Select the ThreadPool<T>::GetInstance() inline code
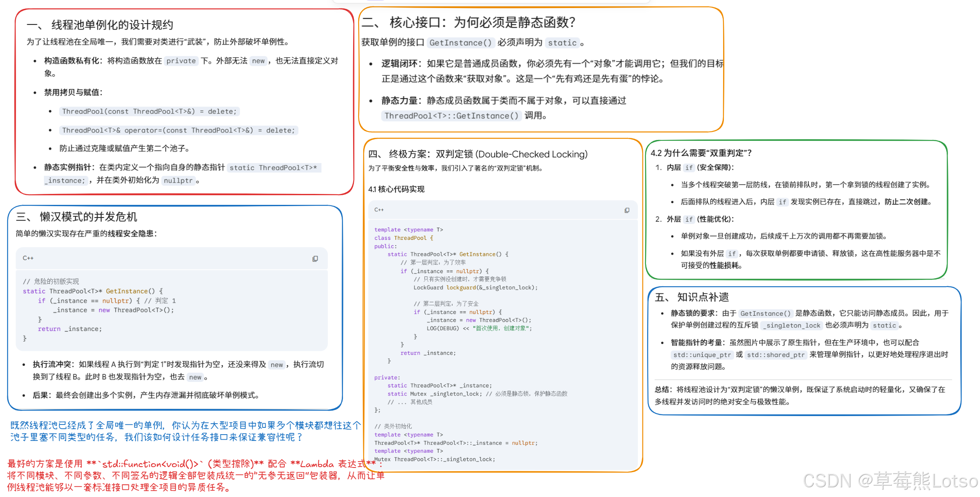The image size is (980, 497). (451, 116)
